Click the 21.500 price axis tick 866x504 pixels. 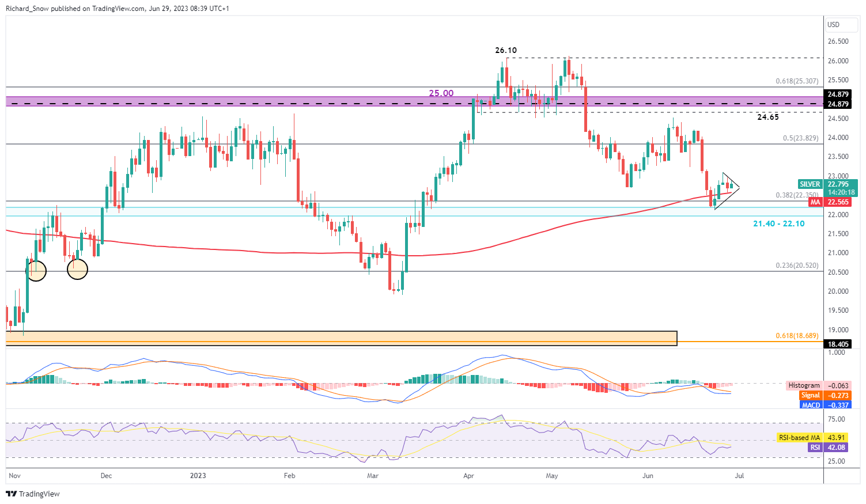click(x=838, y=234)
